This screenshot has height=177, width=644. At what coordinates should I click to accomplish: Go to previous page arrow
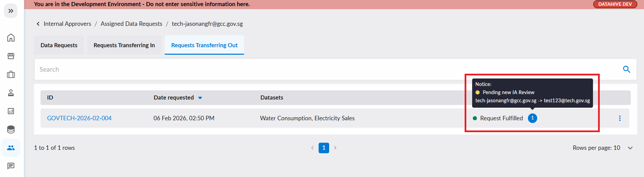coord(312,148)
